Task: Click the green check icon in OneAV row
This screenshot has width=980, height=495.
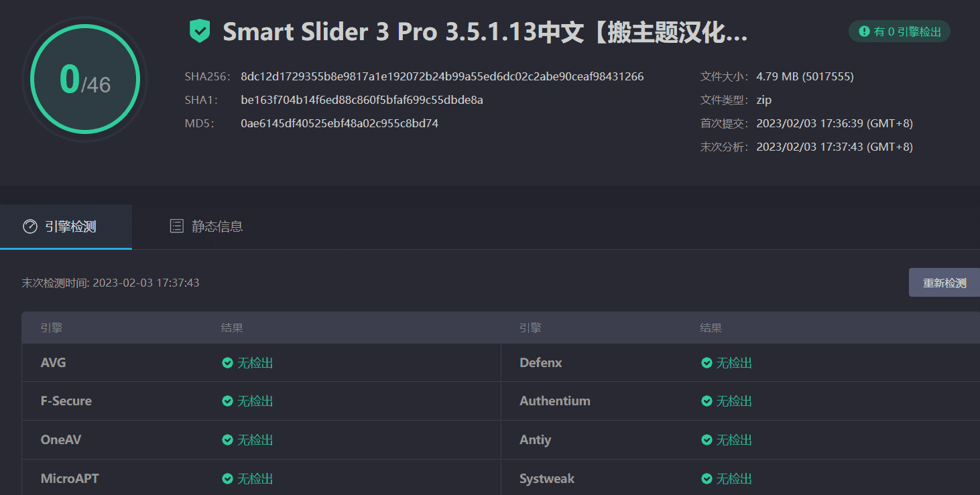Action: click(228, 440)
